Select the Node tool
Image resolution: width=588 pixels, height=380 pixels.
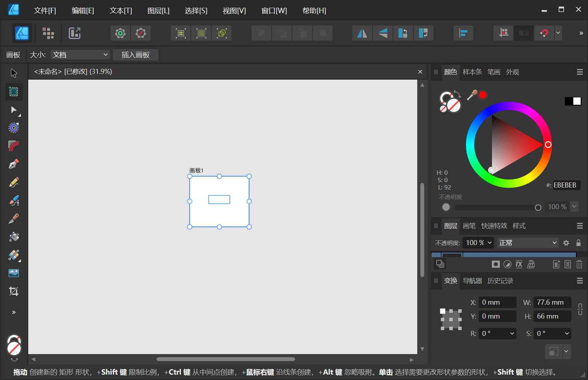pos(14,110)
